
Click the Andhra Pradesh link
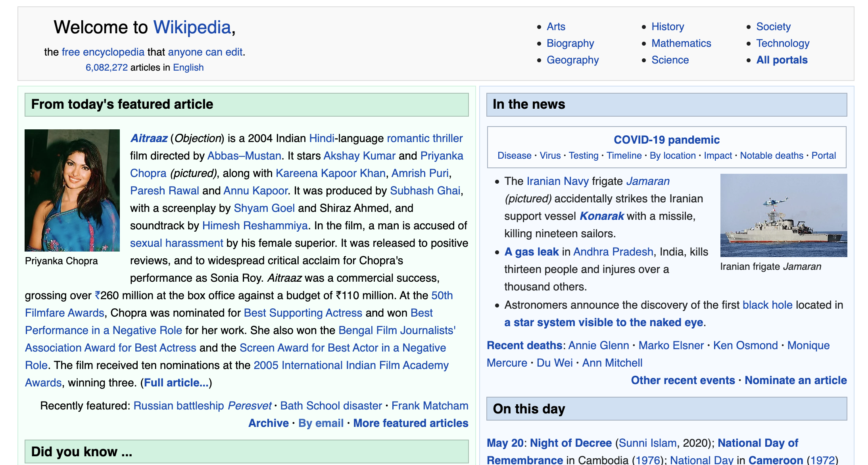tap(613, 252)
